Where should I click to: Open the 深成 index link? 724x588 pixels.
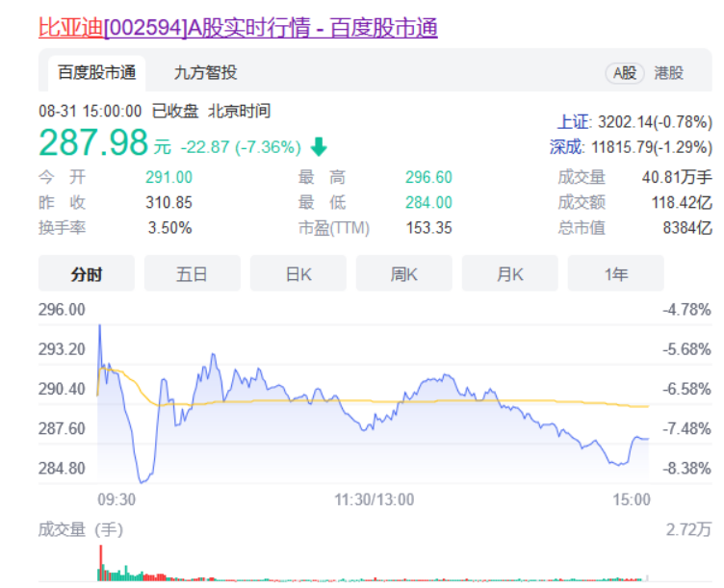[566, 147]
